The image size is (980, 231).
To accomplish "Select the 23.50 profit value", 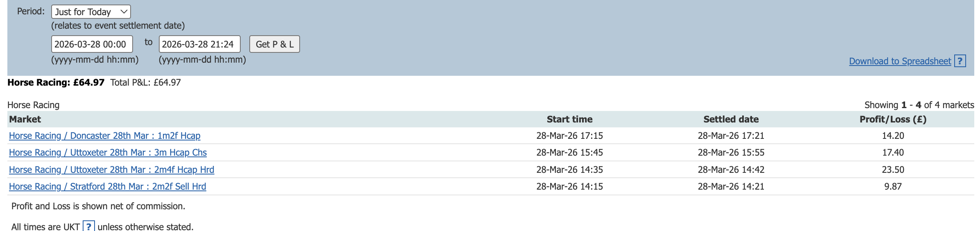I will point(893,170).
